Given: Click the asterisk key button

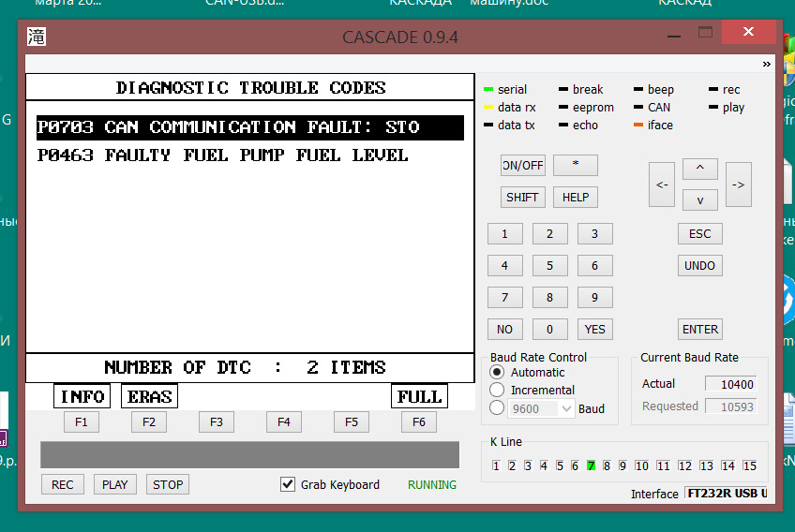Looking at the screenshot, I should pos(576,165).
